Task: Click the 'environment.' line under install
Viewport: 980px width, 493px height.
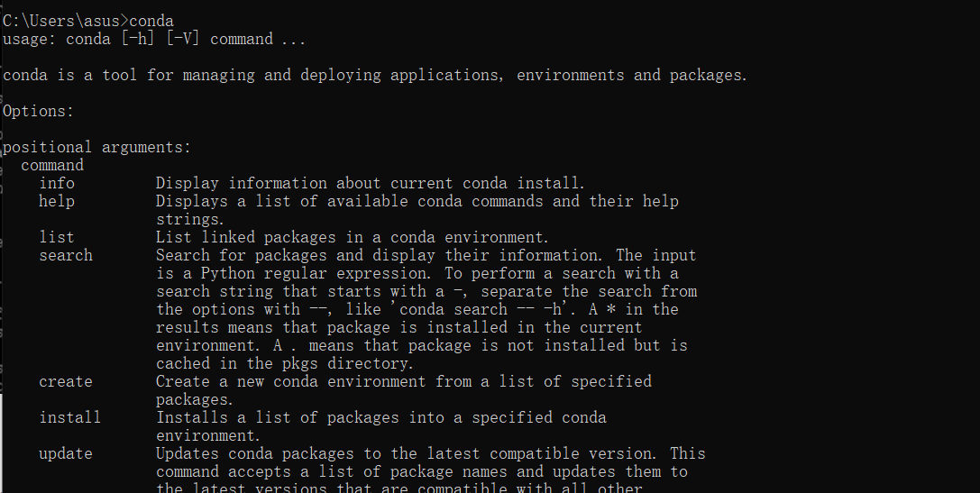Action: (x=208, y=435)
